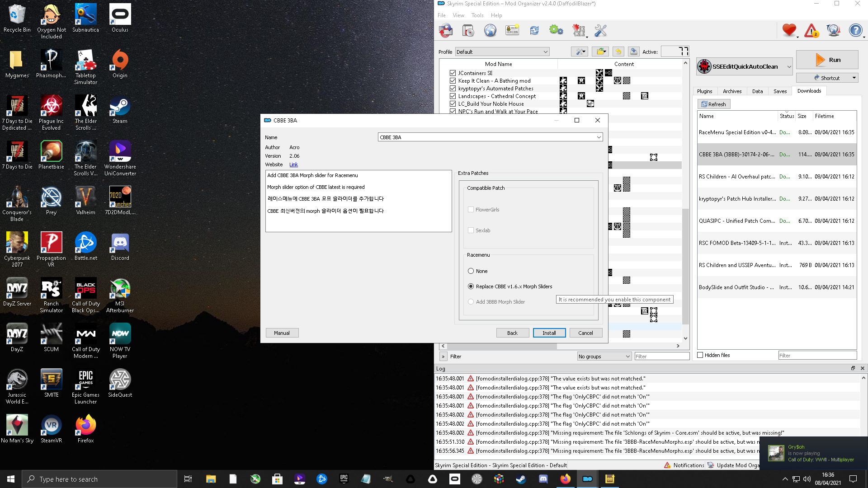Click the Log panel vertical scrollbar
This screenshot has height=488, width=868.
click(x=863, y=415)
